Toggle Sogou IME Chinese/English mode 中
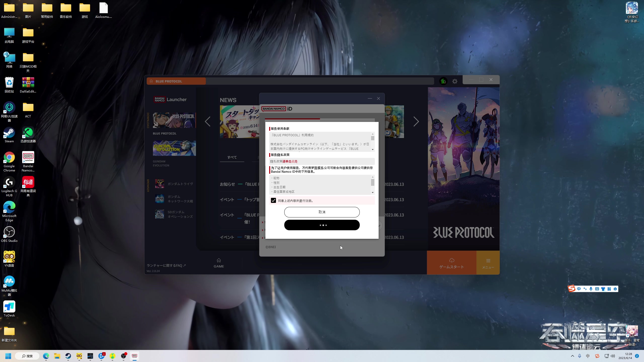The image size is (644, 362). click(579, 289)
